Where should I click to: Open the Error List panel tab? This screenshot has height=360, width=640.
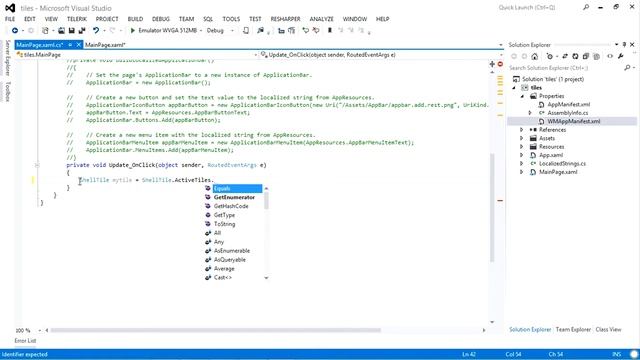point(25,340)
